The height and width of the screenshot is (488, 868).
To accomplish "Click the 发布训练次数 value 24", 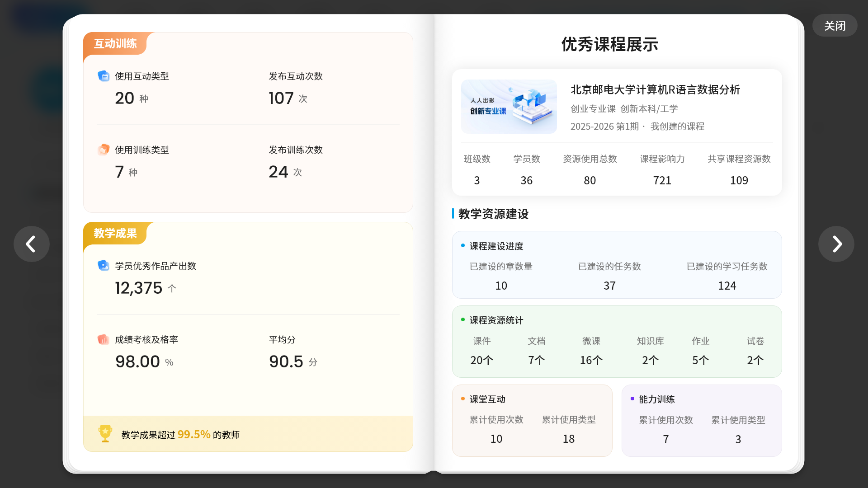I will (x=278, y=172).
